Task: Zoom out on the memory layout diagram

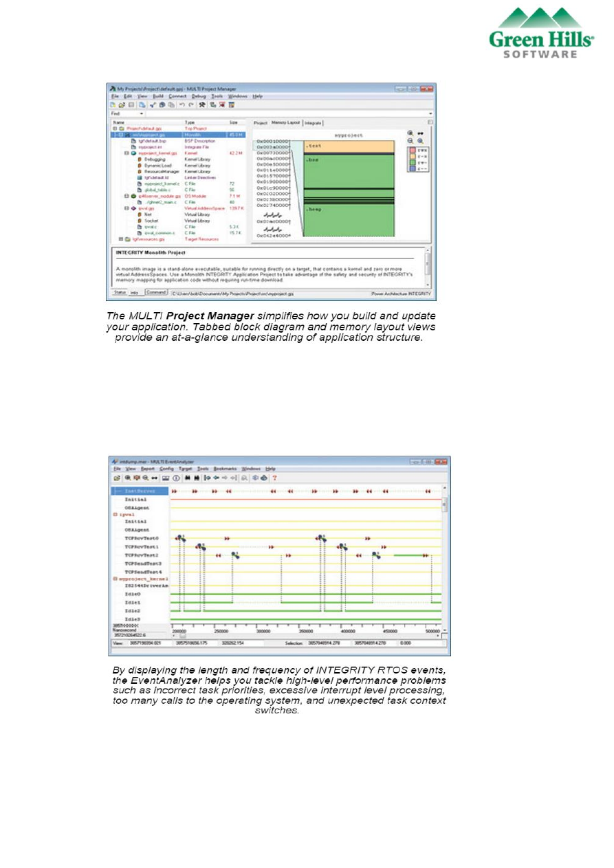Action: pos(410,140)
